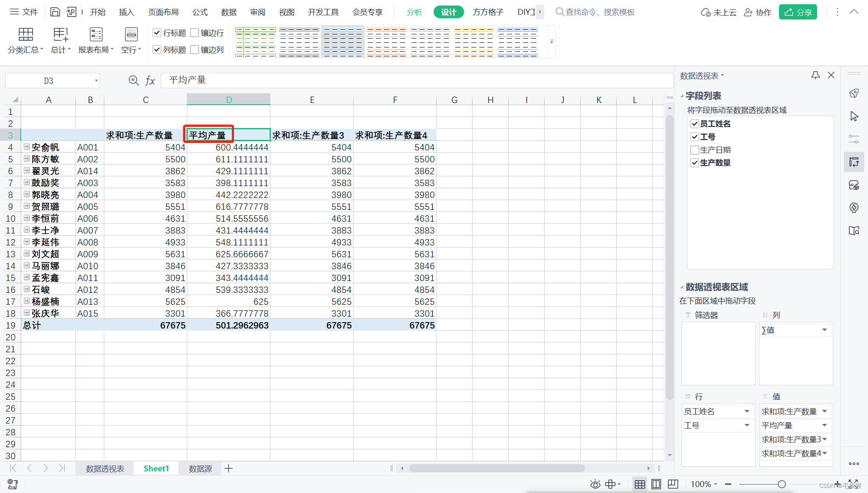Switch to the 数据源 sheet tab

(x=200, y=468)
